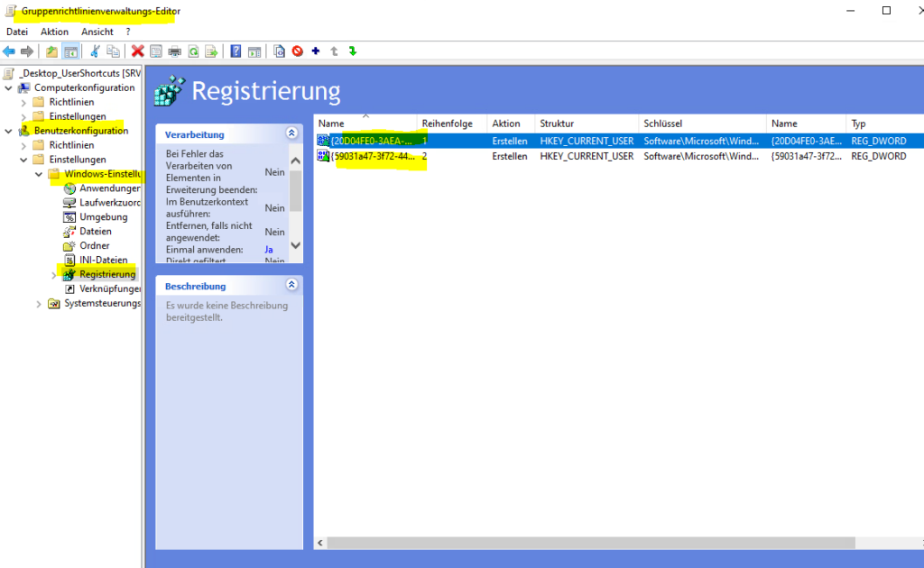Click the printer icon in toolbar
Viewport: 924px width, 568px height.
point(174,51)
